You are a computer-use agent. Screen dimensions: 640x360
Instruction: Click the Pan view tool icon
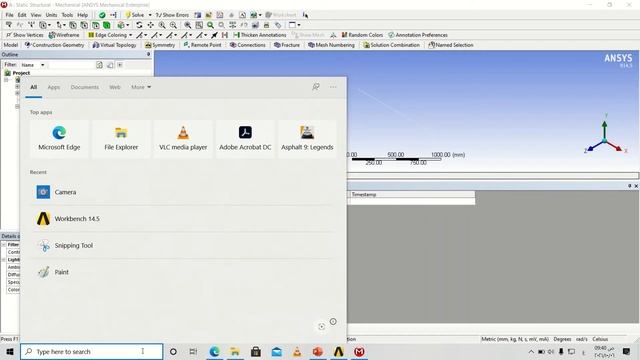(151, 25)
